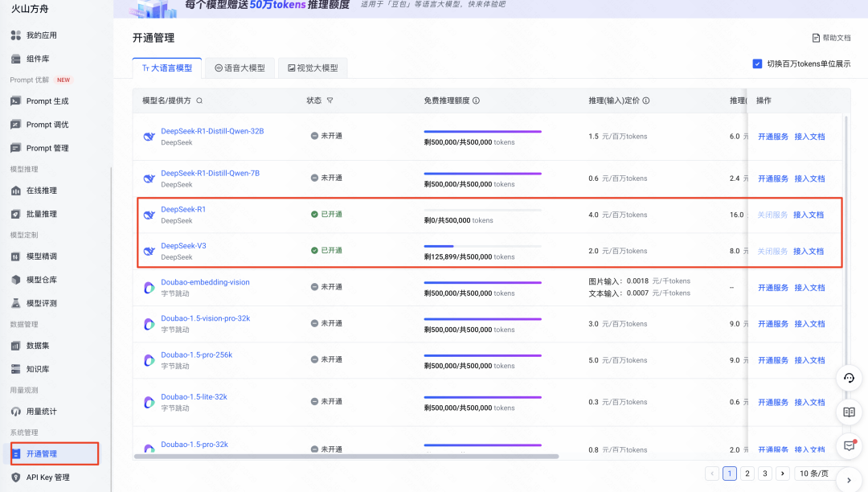
Task: Open Prompt 调优 page
Action: [39, 125]
